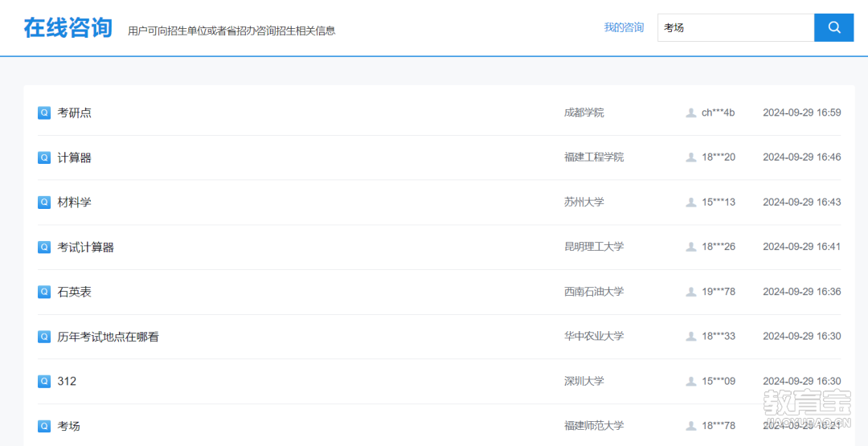This screenshot has width=868, height=446.
Task: Click the Q icon beside 石英表
Action: click(44, 292)
